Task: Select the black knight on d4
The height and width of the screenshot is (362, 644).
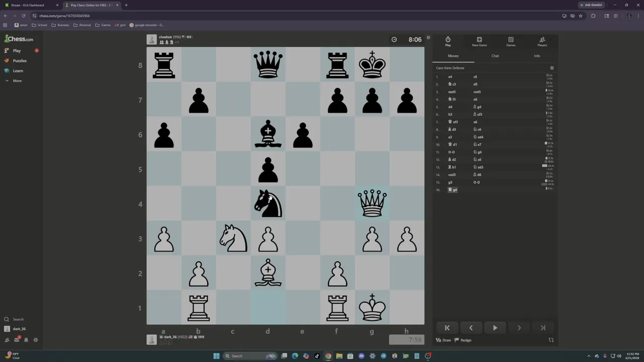Action: tap(268, 204)
